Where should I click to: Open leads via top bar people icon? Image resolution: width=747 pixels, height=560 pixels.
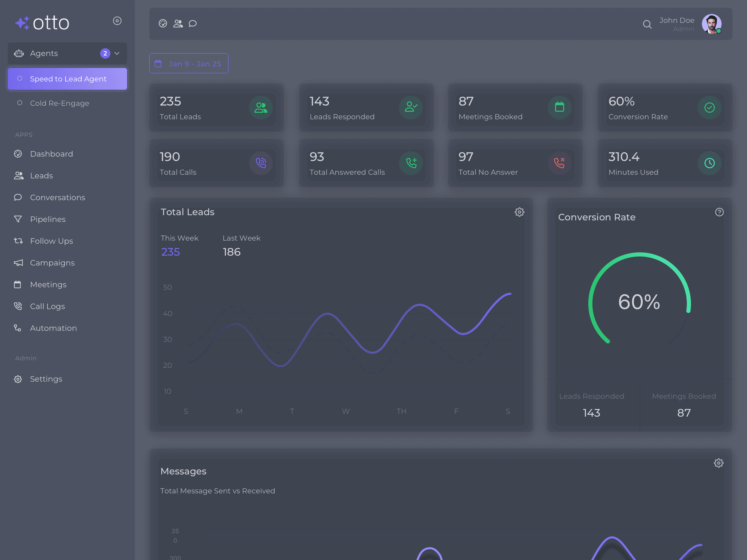pos(178,23)
